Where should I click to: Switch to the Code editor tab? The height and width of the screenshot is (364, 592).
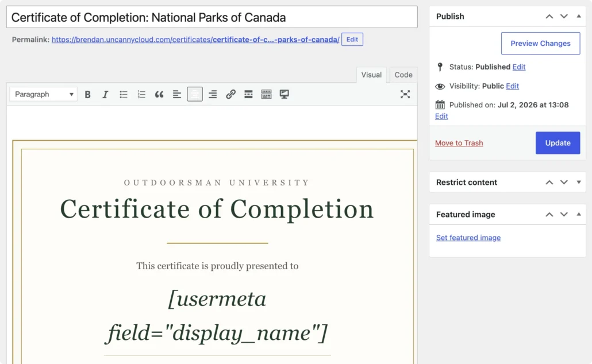coord(403,75)
